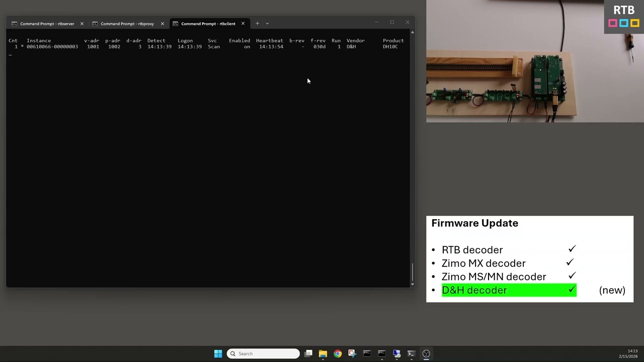The width and height of the screenshot is (644, 362).
Task: Switch to the rtbserver Command Prompt tab
Action: 47,24
